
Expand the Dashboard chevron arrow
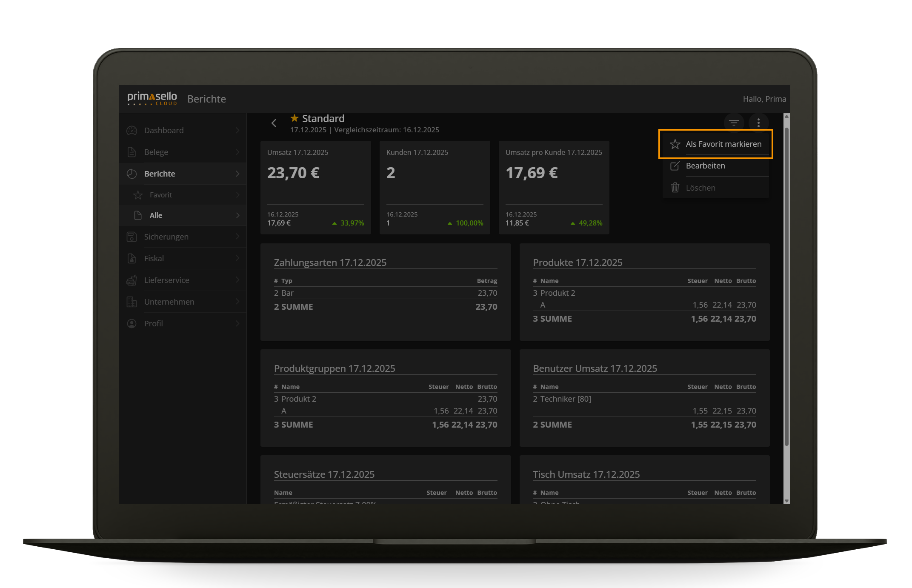click(x=237, y=131)
